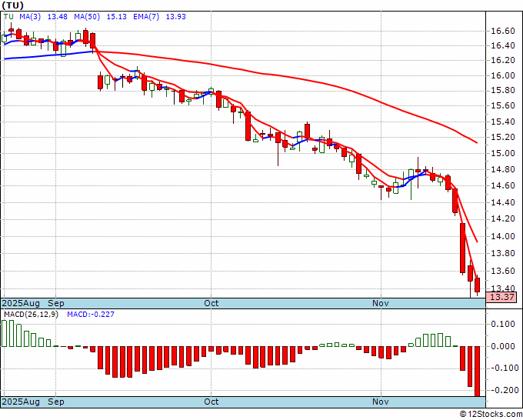Click the 14.20 price axis label

pos(503,218)
